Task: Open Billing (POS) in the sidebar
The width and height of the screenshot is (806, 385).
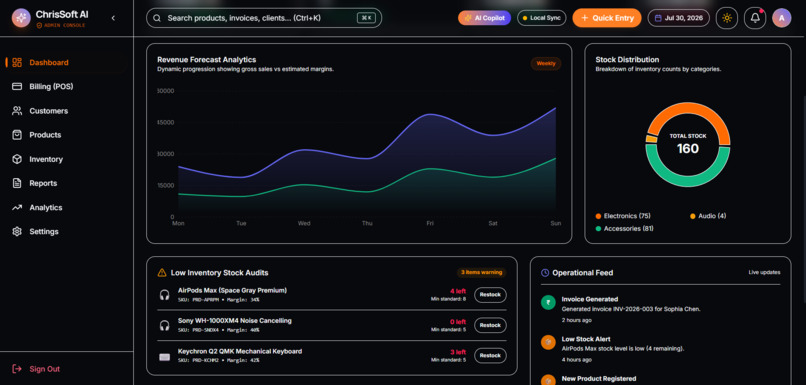Action: pyautogui.click(x=66, y=87)
